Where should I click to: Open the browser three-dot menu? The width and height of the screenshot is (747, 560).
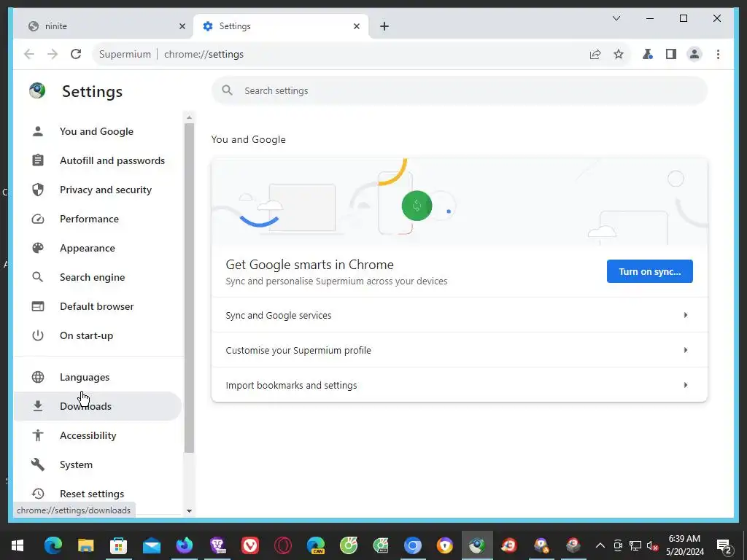(718, 54)
